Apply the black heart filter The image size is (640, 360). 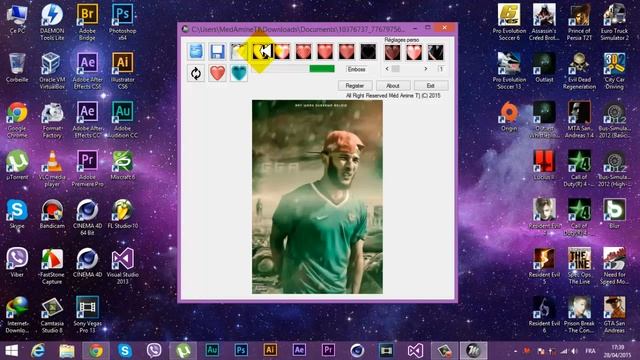tap(368, 52)
